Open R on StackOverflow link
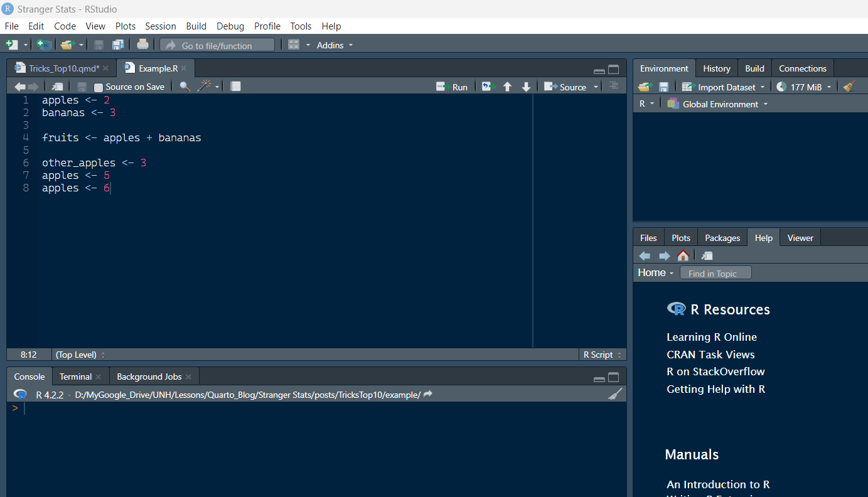This screenshot has width=868, height=497. 715,371
